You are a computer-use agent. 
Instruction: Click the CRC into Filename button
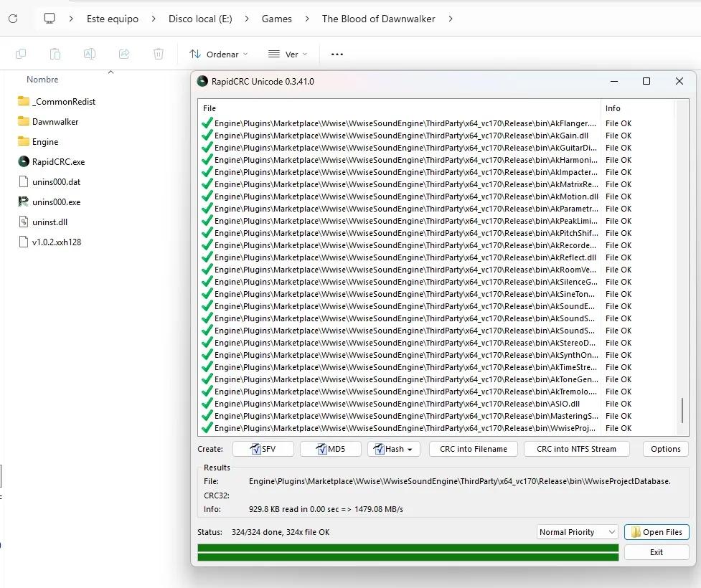pos(474,449)
